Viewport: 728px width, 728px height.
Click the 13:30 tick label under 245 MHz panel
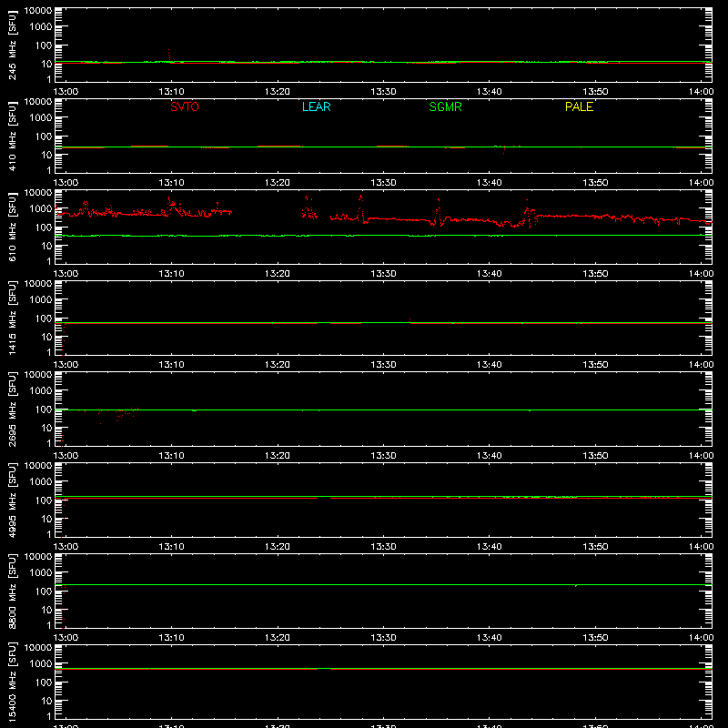pyautogui.click(x=383, y=92)
